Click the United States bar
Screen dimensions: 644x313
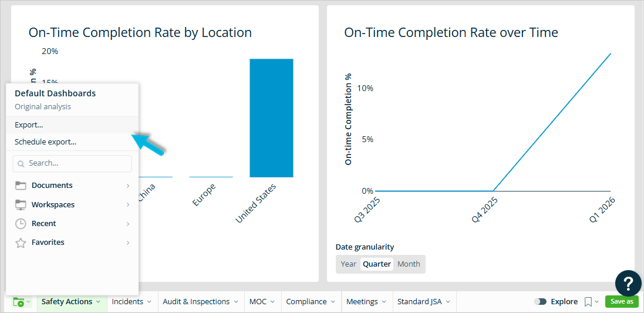[271, 117]
